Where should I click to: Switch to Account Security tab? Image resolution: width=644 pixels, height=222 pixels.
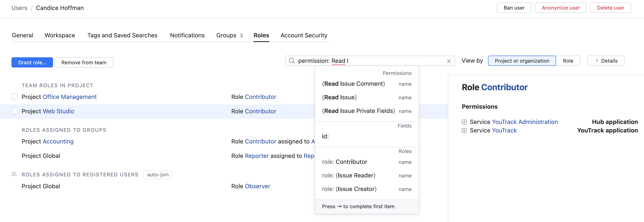click(x=304, y=35)
